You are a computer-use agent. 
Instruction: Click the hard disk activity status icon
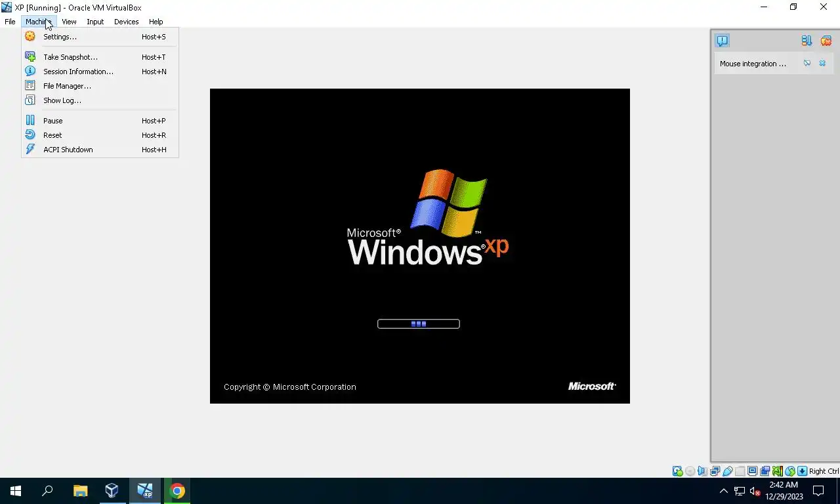coord(678,471)
